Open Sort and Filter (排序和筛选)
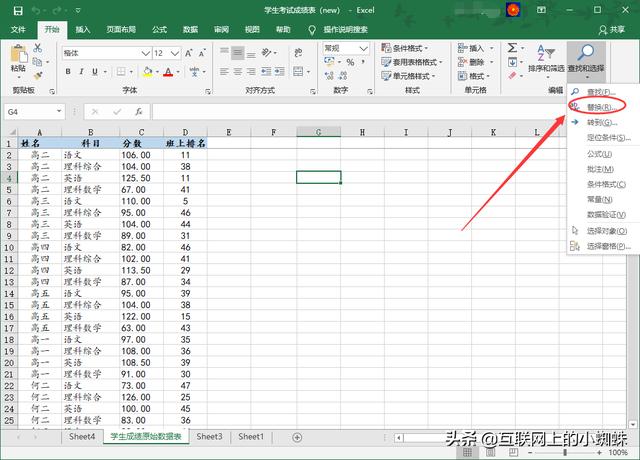This screenshot has height=460, width=640. click(x=546, y=60)
